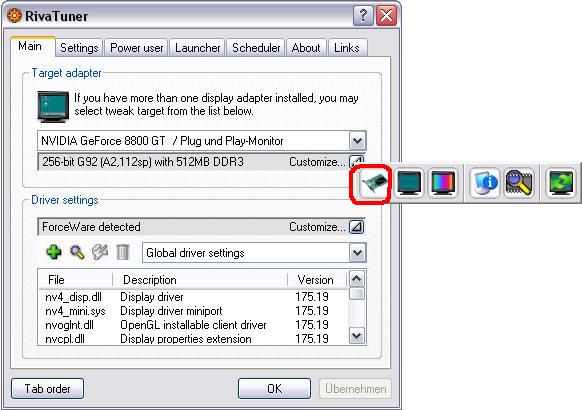582x410 pixels.
Task: Expand Customize arrow beside ForceWare detected
Action: click(x=356, y=226)
